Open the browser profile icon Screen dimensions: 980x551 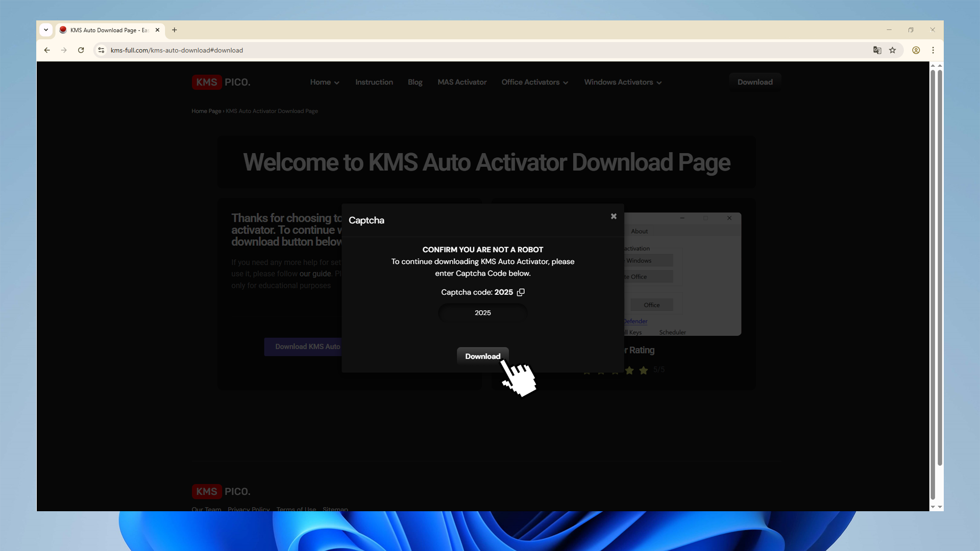pos(916,50)
